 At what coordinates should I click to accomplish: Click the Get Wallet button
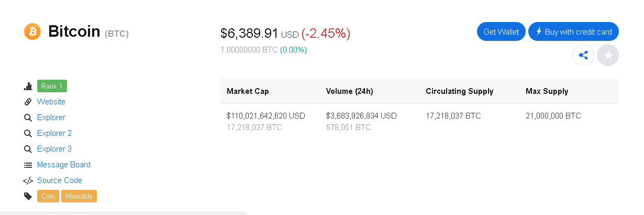(501, 31)
